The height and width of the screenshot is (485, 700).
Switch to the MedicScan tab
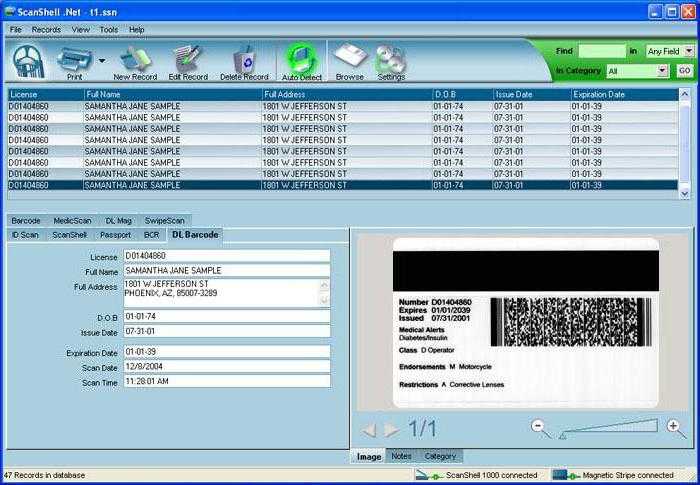click(72, 221)
